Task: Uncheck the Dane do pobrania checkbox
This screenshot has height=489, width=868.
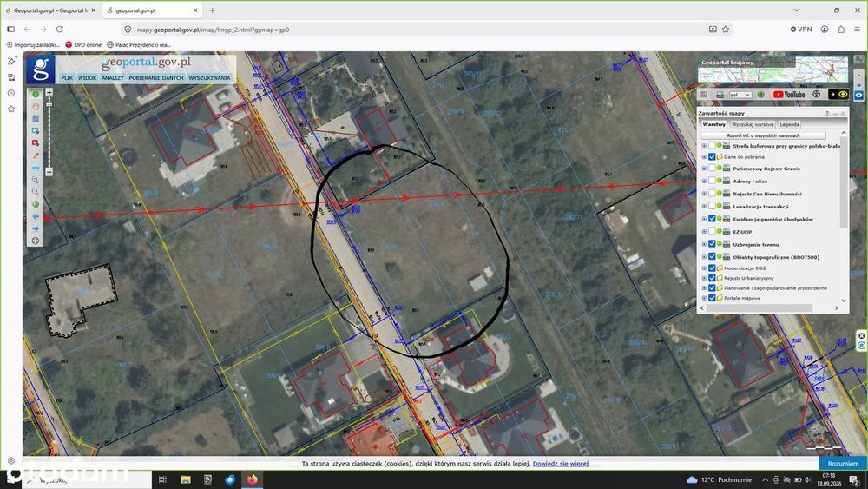Action: coord(712,156)
